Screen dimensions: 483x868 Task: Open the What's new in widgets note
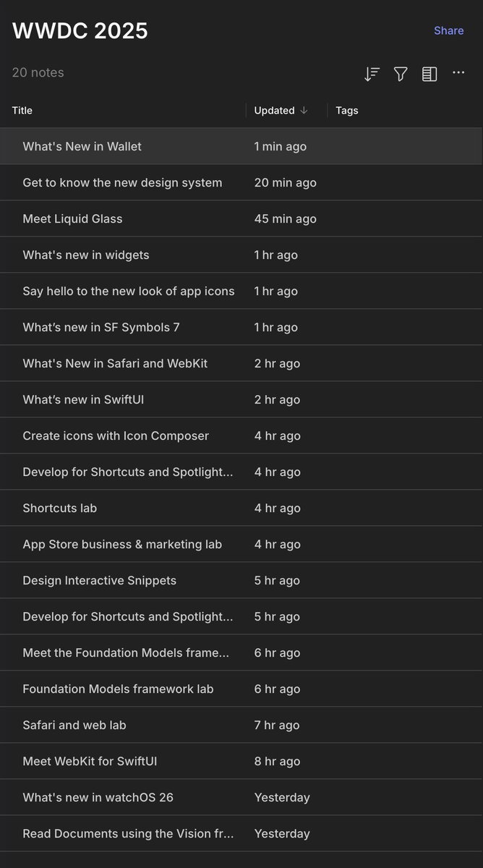pos(241,255)
